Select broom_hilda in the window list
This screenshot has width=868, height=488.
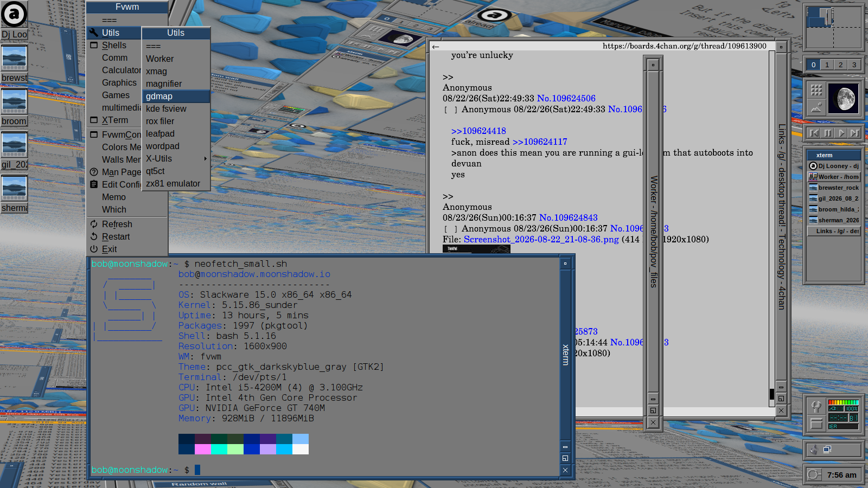coord(834,209)
